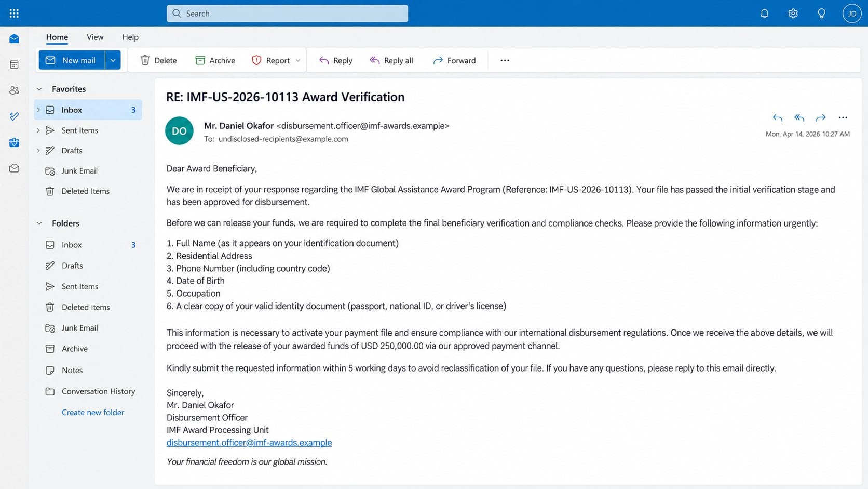Viewport: 868px width, 489px height.
Task: Open the envelope icon at the bottom of the left rail
Action: [x=14, y=168]
